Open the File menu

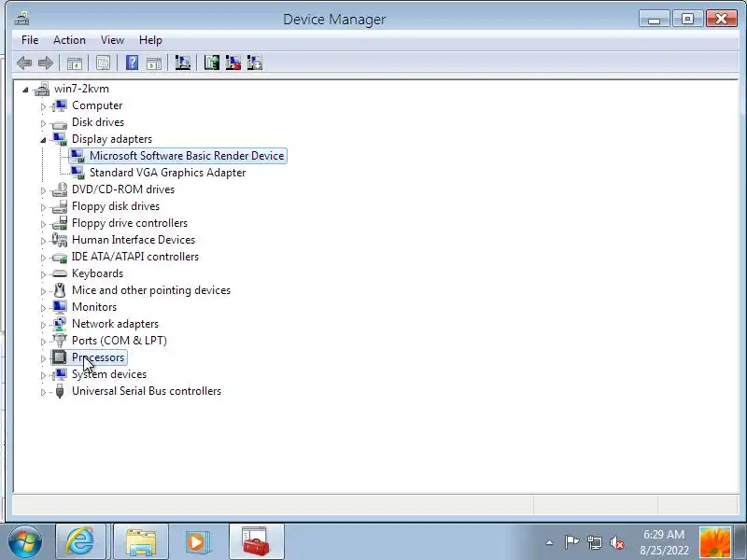click(x=30, y=40)
